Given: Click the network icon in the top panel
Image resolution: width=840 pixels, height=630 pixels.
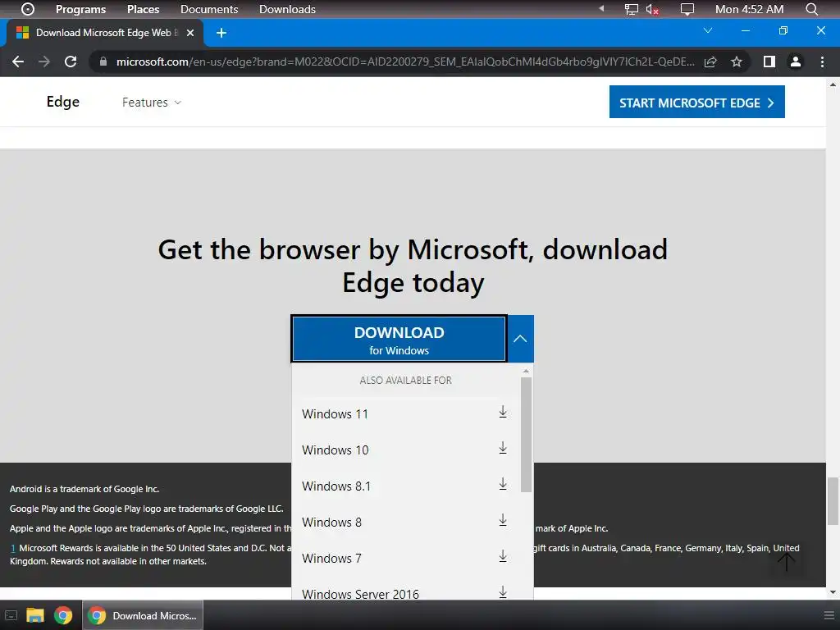Looking at the screenshot, I should click(631, 9).
